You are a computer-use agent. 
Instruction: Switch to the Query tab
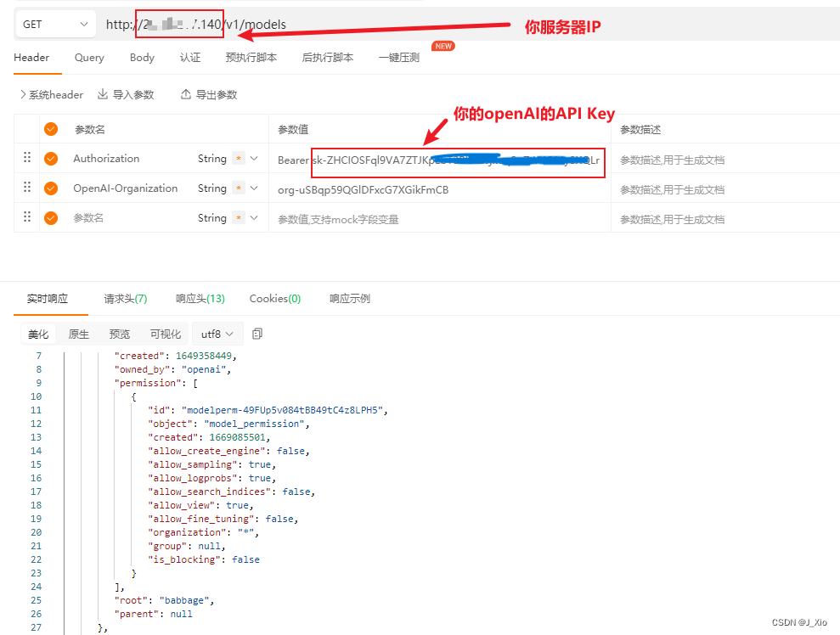[89, 57]
